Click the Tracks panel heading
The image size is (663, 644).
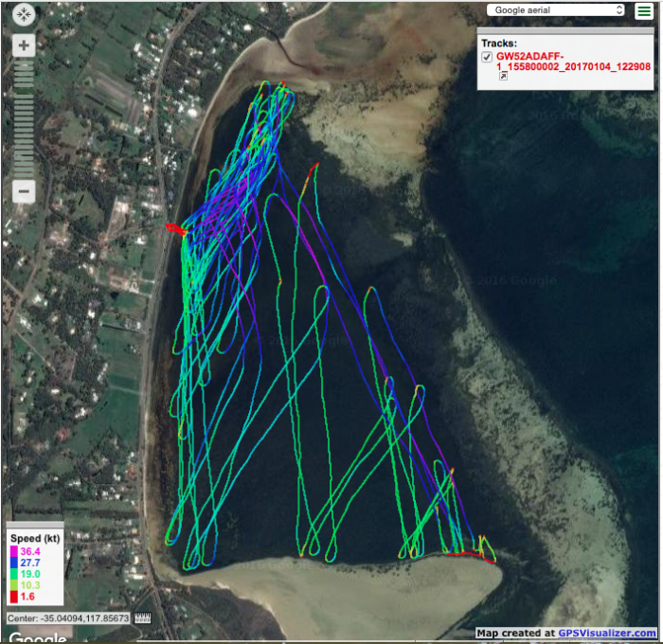pos(498,44)
